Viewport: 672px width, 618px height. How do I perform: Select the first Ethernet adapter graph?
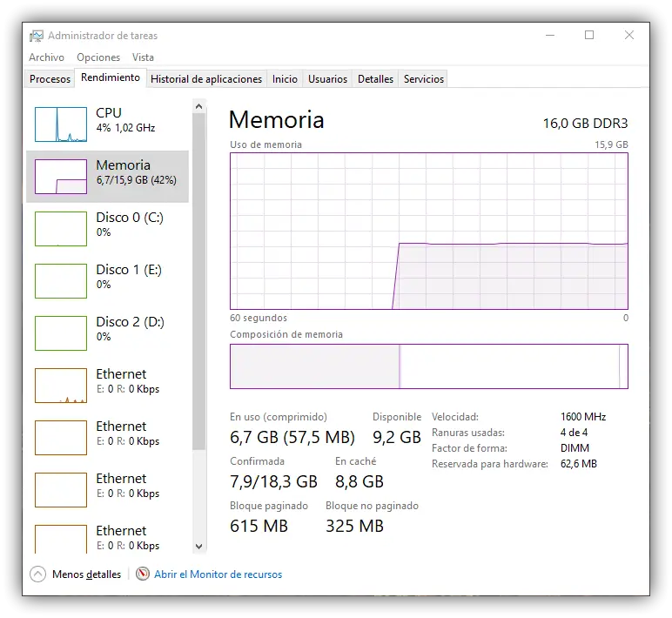pyautogui.click(x=61, y=385)
